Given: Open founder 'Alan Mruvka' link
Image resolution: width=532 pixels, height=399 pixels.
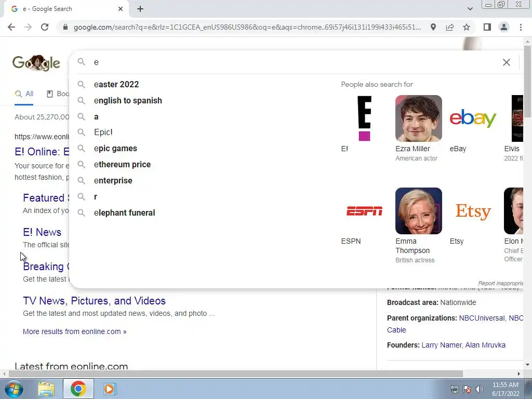Looking at the screenshot, I should tap(485, 345).
